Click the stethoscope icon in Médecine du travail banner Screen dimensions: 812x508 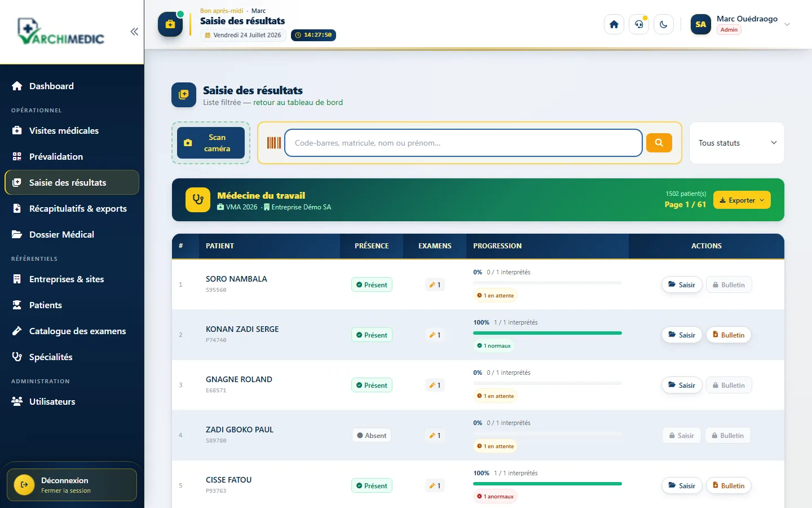point(198,200)
